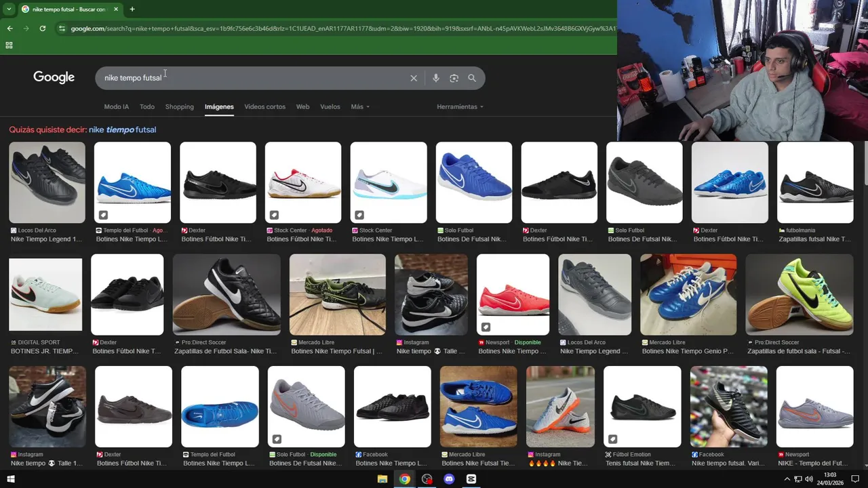Switch to Vuelos tab
Screen dimensions: 868x488
[x=330, y=106]
